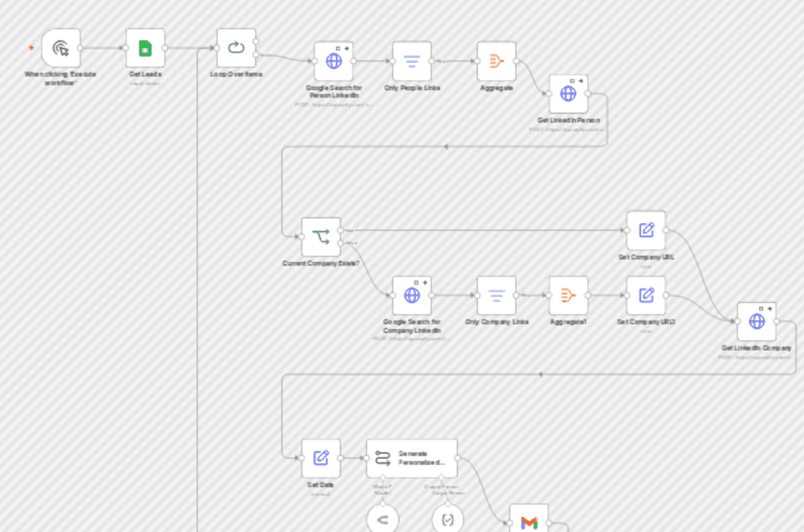Click the 'Only Company Links' label
Screen dimensions: 804x532
[497, 322]
